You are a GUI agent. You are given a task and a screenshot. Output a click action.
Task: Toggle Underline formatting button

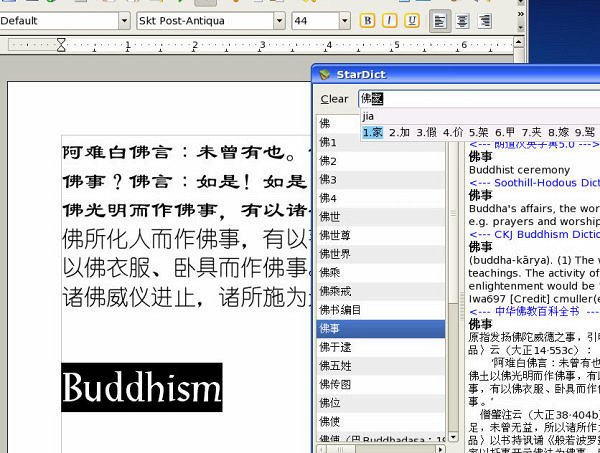[x=412, y=21]
